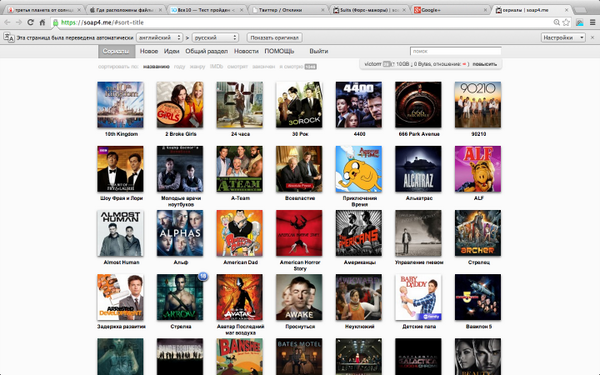Go forward with the forward arrow
This screenshot has width=600, height=375.
click(x=19, y=23)
